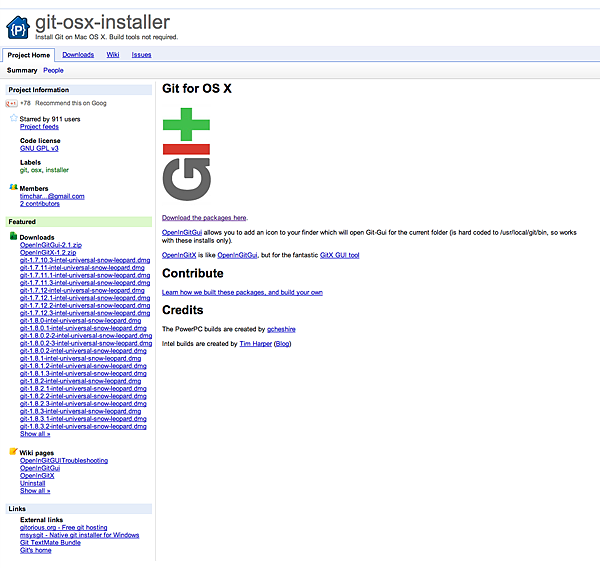The image size is (600, 568).
Task: Open the OpenInGitX wiki page in sidebar
Action: pos(37,476)
